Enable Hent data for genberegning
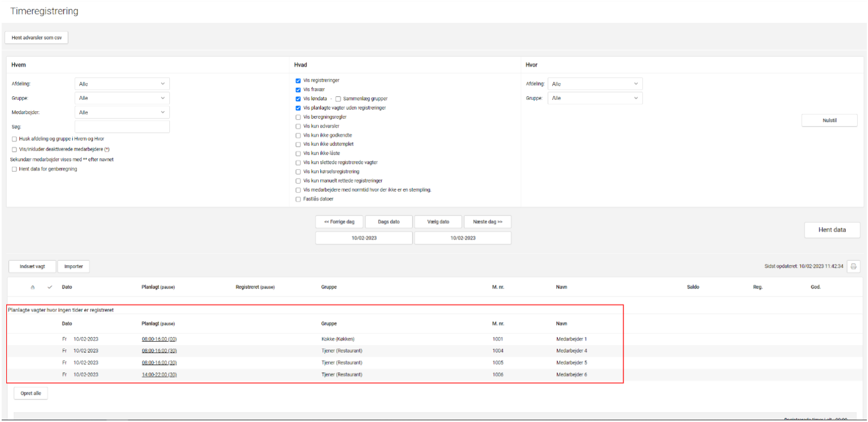Viewport: 868px width, 422px height. (x=14, y=169)
